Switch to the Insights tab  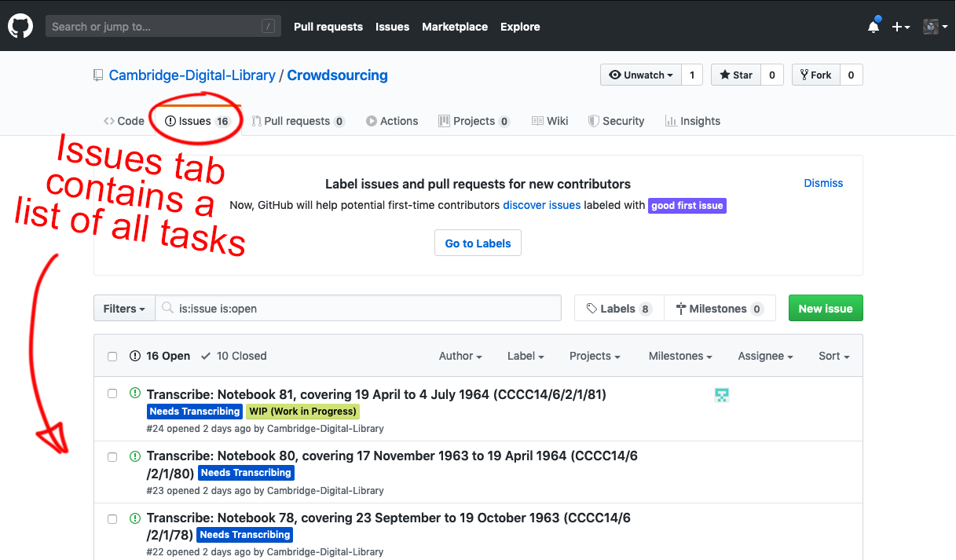693,121
